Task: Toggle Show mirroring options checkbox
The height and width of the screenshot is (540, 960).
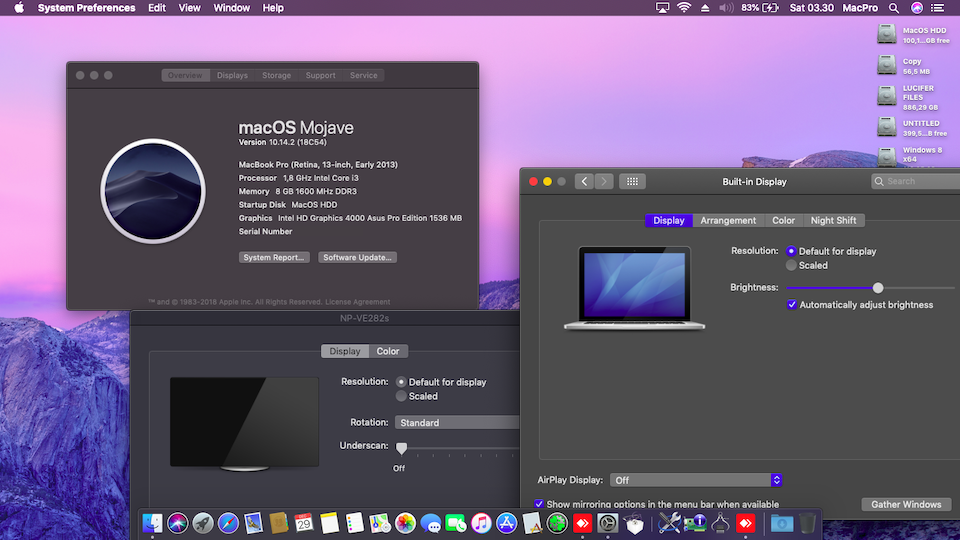Action: (539, 504)
